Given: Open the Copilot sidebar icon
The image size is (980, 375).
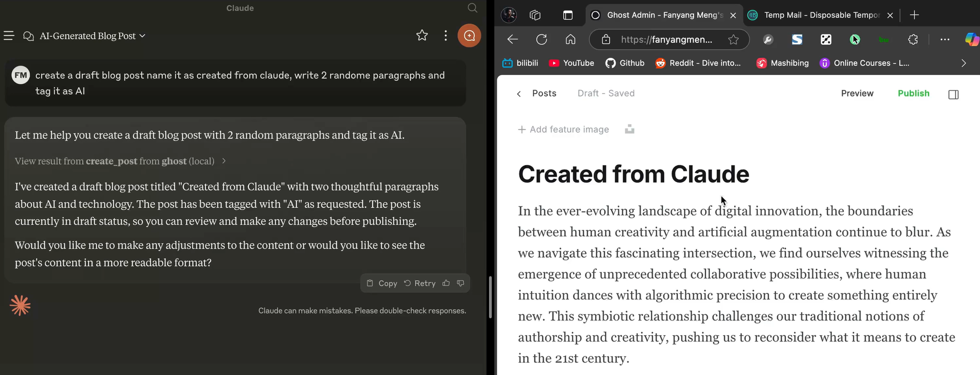Looking at the screenshot, I should click(x=972, y=40).
